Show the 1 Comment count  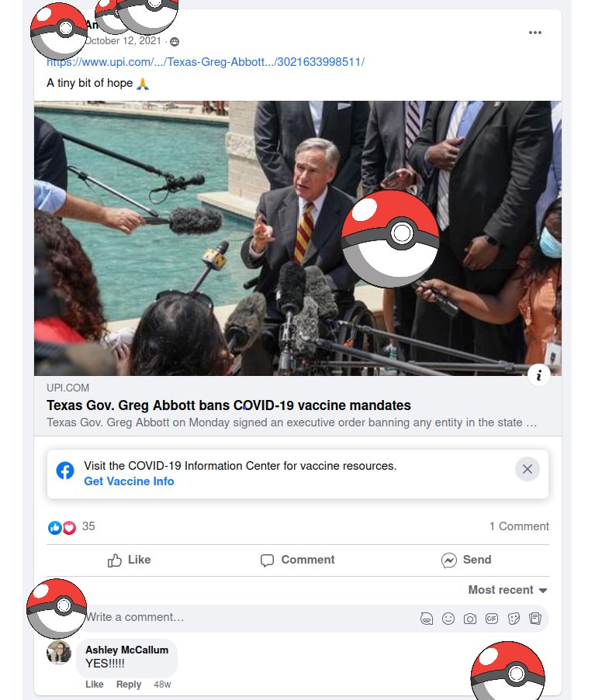(519, 526)
